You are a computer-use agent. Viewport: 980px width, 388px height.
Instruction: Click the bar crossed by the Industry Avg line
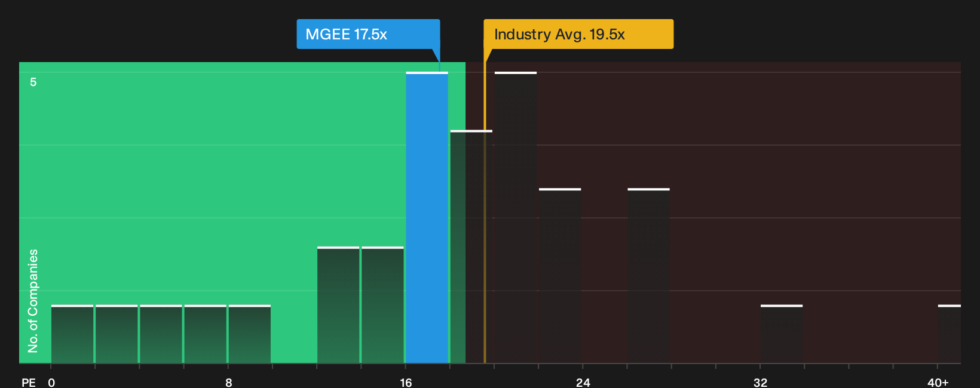pos(471,247)
